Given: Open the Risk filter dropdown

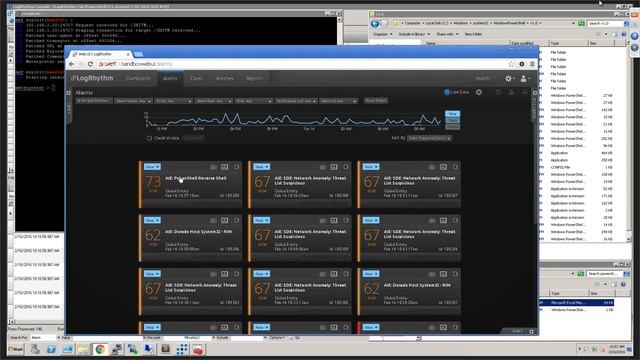Looking at the screenshot, I should 253,101.
